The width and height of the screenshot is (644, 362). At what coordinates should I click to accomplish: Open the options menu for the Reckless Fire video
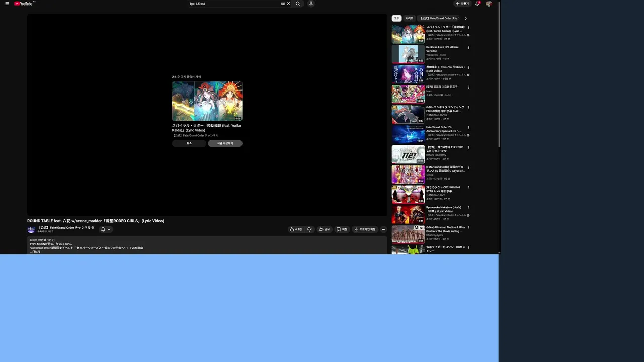click(x=469, y=47)
